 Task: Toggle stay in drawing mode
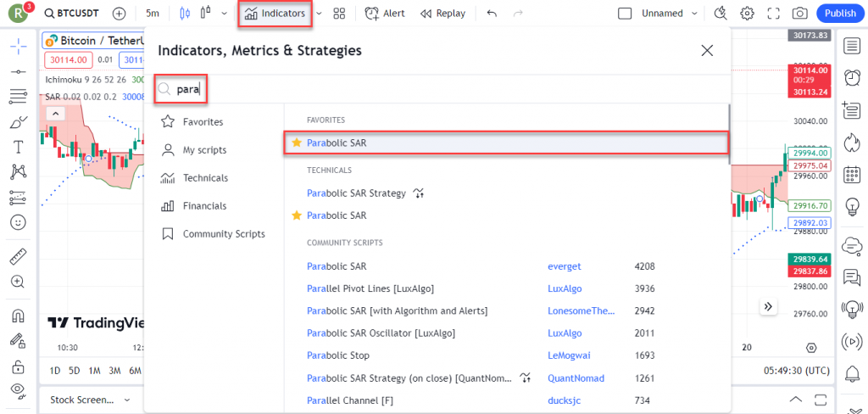pos(19,341)
